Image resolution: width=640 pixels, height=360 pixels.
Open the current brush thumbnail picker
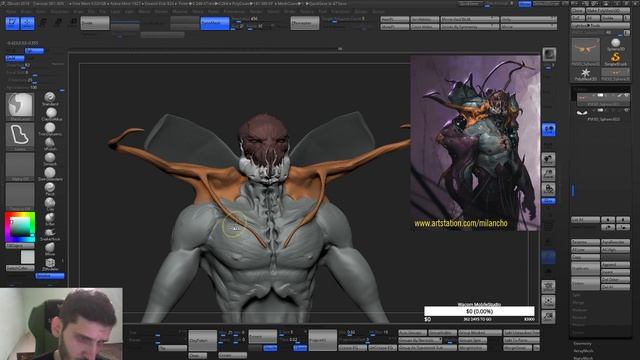coord(20,106)
